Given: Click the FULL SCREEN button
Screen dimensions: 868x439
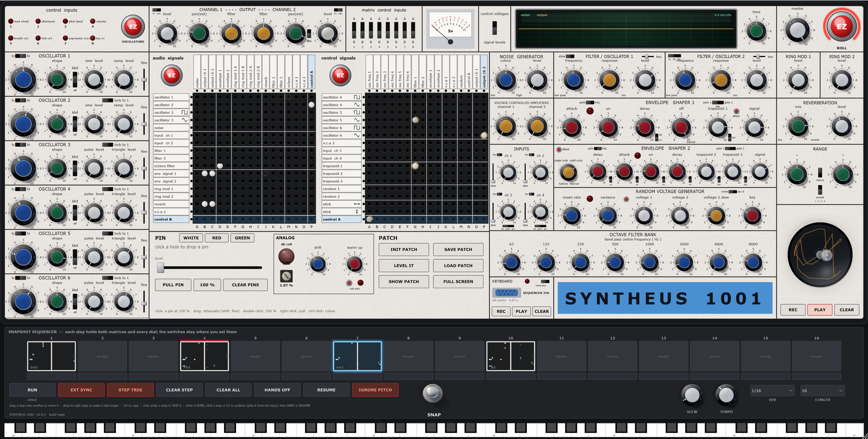Looking at the screenshot, I should (458, 282).
